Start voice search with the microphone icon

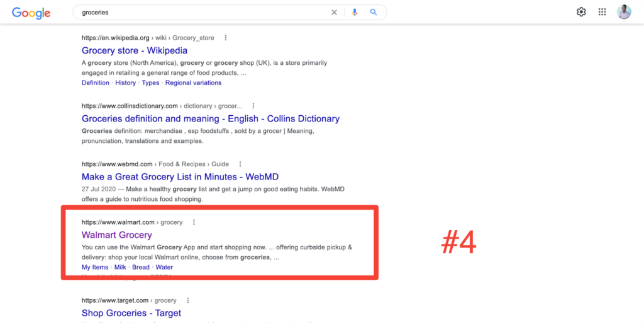355,13
